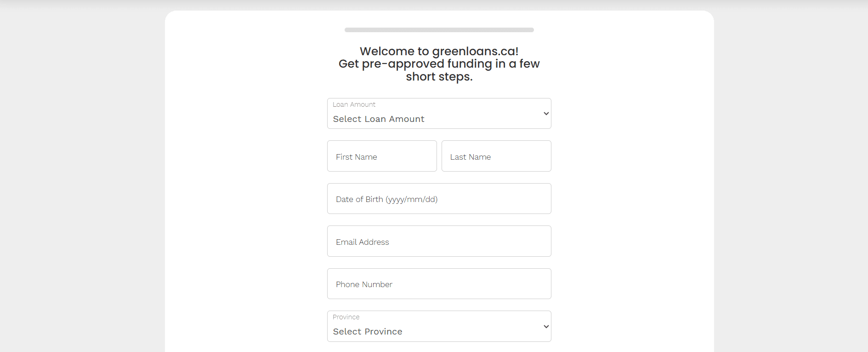Choose a loan amount from the selector
The width and height of the screenshot is (868, 352).
coord(439,113)
